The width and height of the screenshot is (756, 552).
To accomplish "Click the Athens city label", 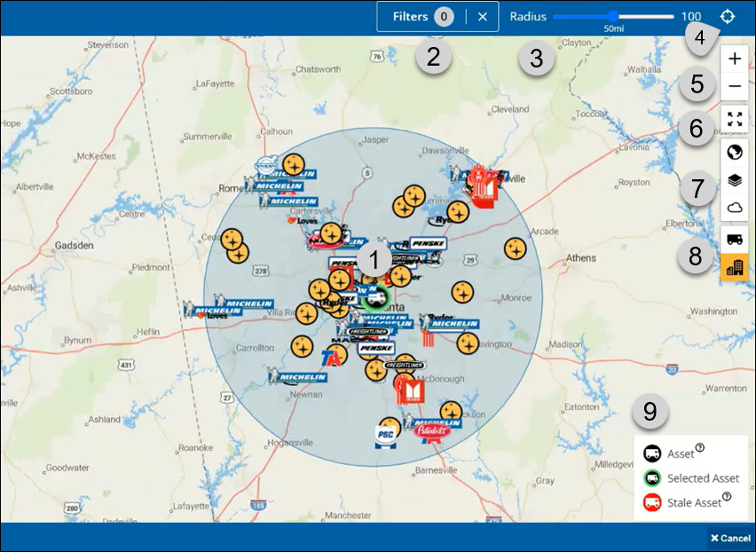I will tap(580, 258).
